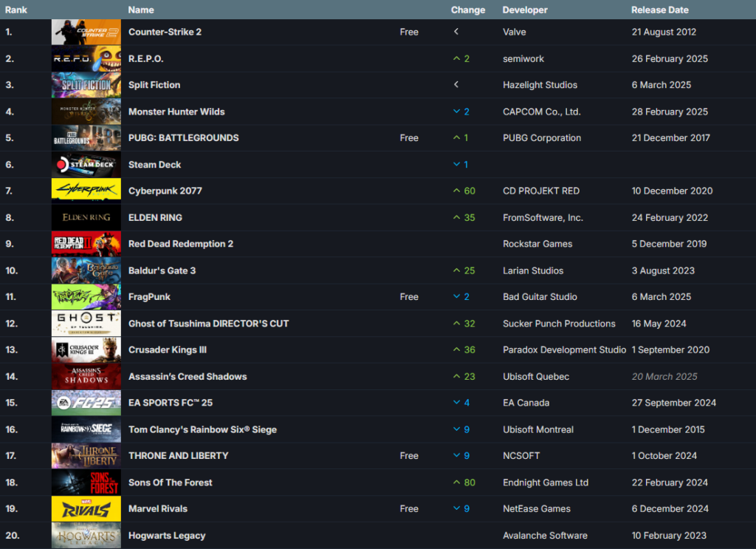Sort by Release Date column header
The width and height of the screenshot is (756, 549).
[x=660, y=10]
